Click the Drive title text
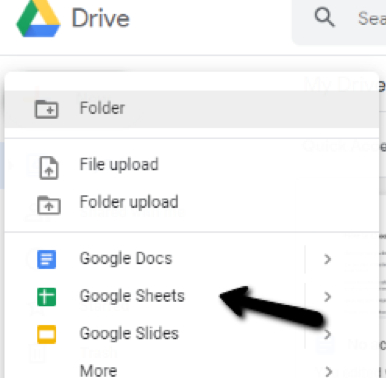The image size is (386, 378). [x=101, y=18]
